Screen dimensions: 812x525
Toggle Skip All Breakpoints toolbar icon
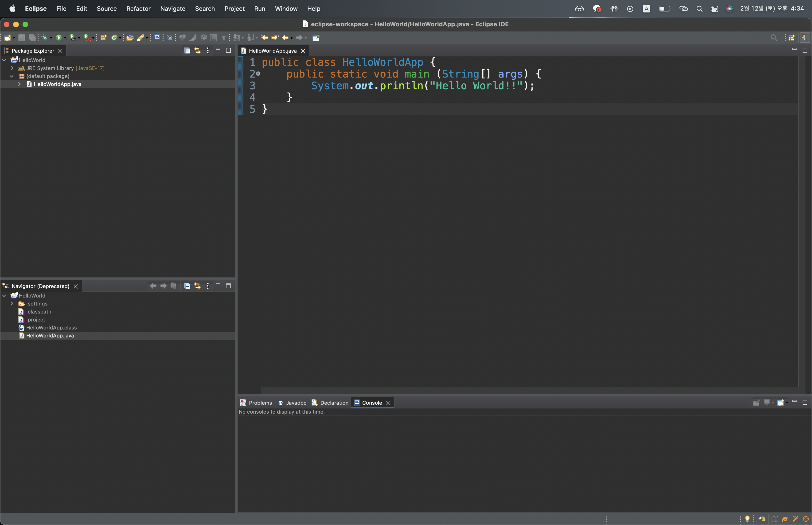point(170,38)
